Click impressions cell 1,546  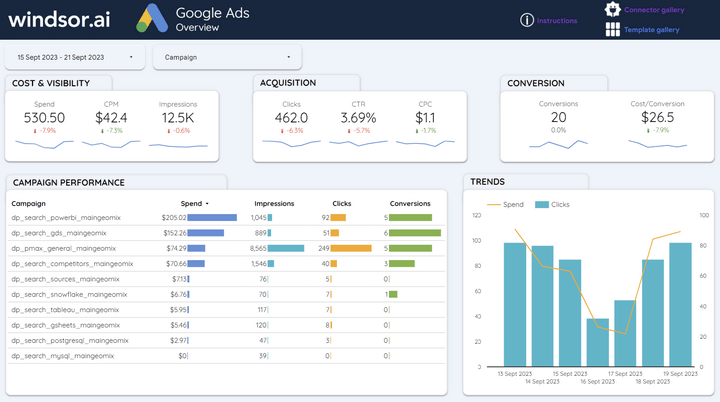[259, 264]
